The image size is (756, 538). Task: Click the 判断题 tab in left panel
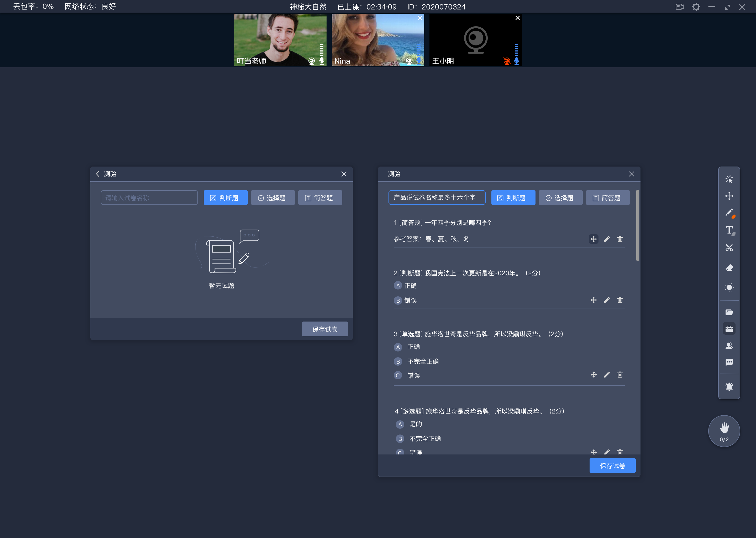click(x=224, y=197)
